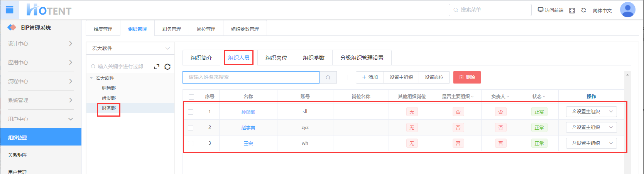This screenshot has width=644, height=174.
Task: Click the Hotent logo
Action: (49, 10)
